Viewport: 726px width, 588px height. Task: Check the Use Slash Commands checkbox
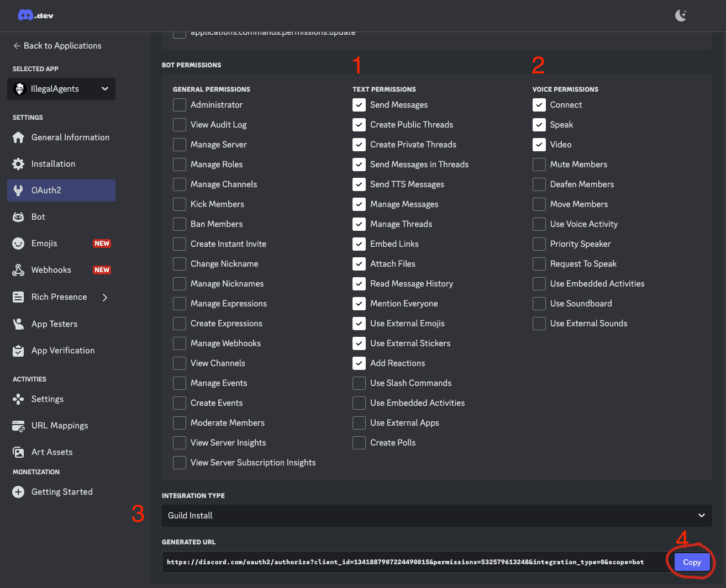(359, 383)
